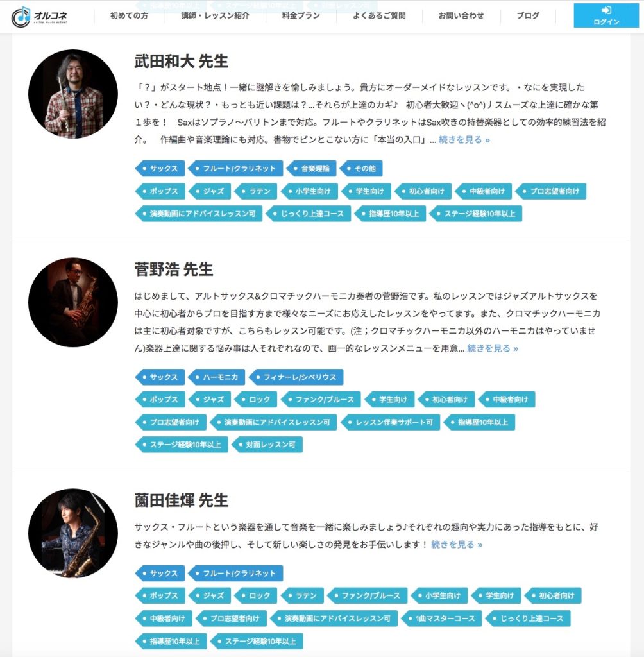Open the 講師・レッスン紹介 menu item
This screenshot has width=644, height=657.
[x=215, y=16]
